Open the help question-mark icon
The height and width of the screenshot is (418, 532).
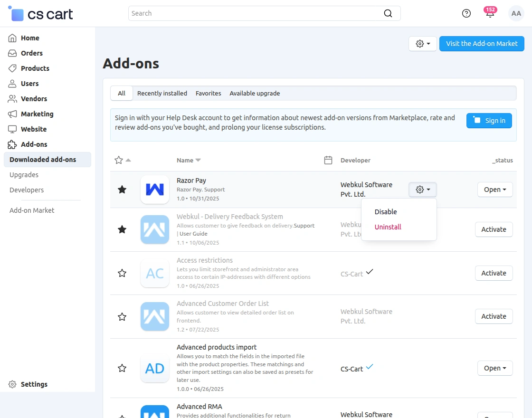pyautogui.click(x=466, y=13)
